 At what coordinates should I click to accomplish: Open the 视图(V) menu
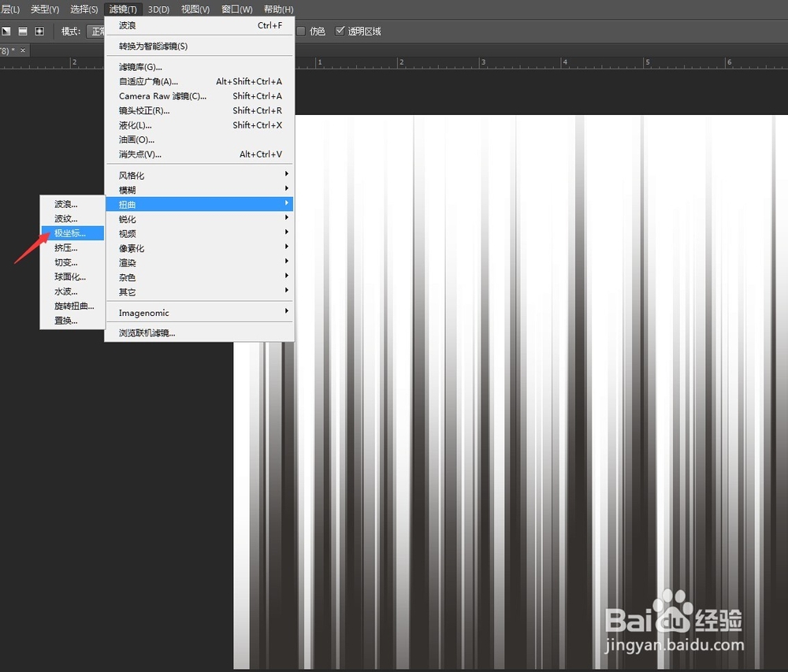[x=195, y=9]
